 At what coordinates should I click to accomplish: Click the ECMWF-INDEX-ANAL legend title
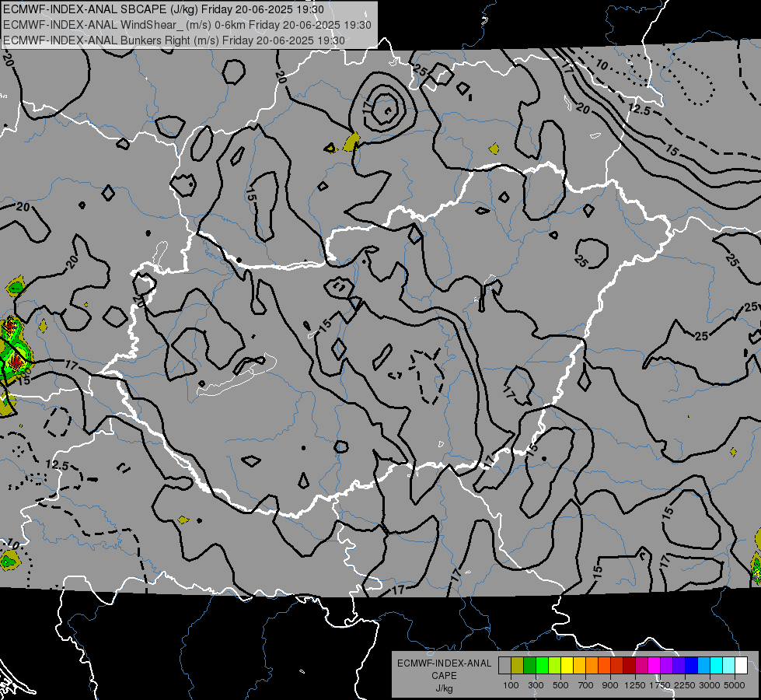point(445,663)
